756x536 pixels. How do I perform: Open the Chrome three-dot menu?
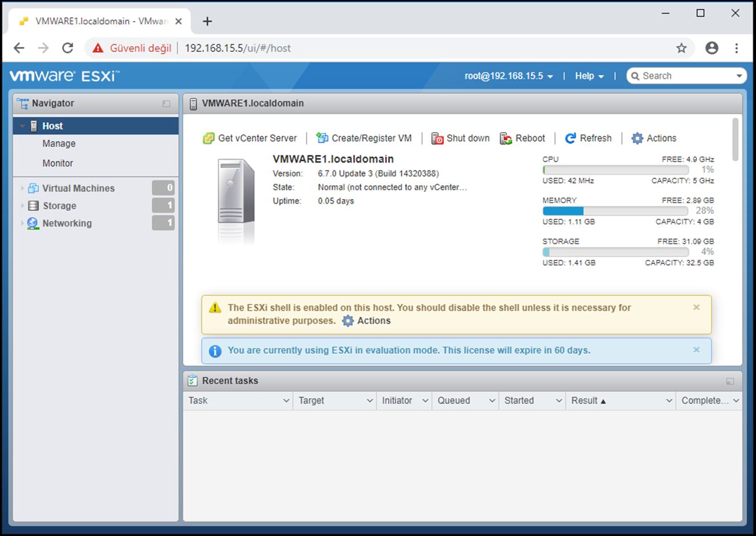737,48
